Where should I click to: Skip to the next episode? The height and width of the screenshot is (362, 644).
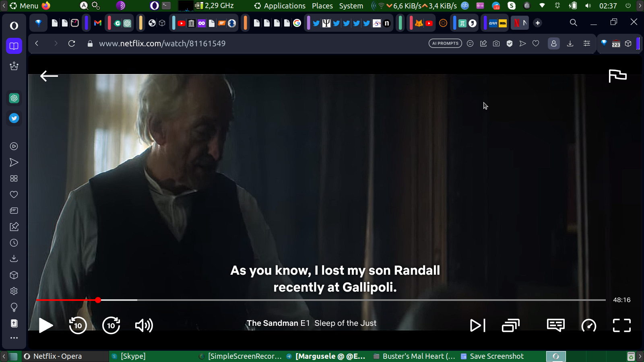478,325
